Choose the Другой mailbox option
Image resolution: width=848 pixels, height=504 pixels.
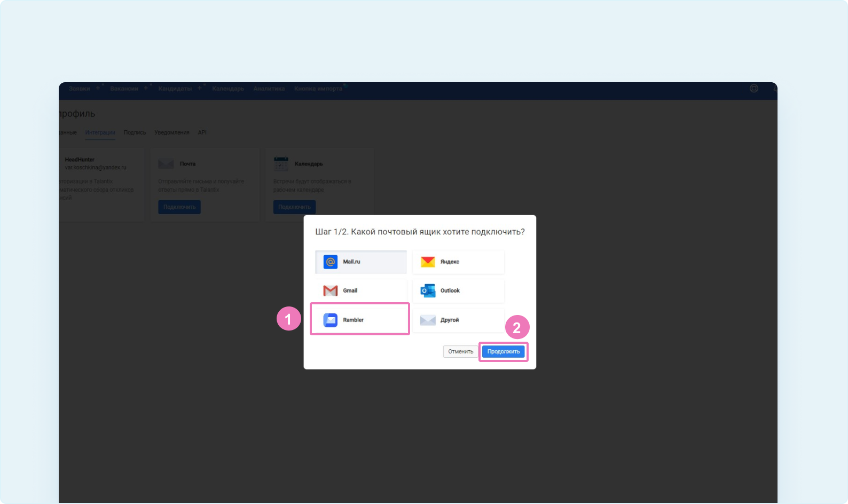(x=458, y=320)
